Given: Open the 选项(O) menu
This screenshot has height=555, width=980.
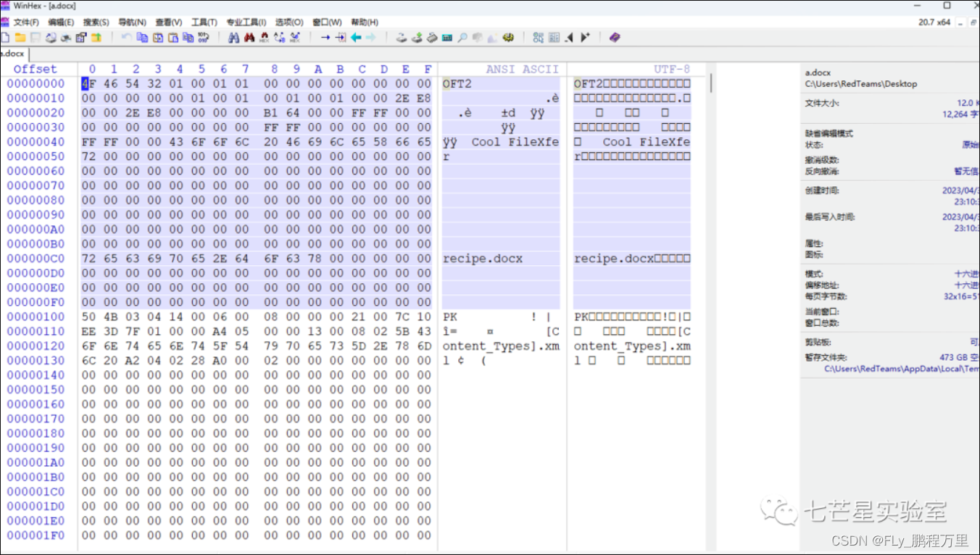Looking at the screenshot, I should pos(288,22).
